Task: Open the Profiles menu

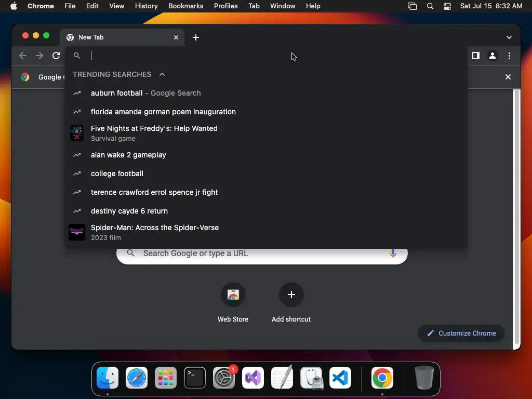Action: click(225, 6)
